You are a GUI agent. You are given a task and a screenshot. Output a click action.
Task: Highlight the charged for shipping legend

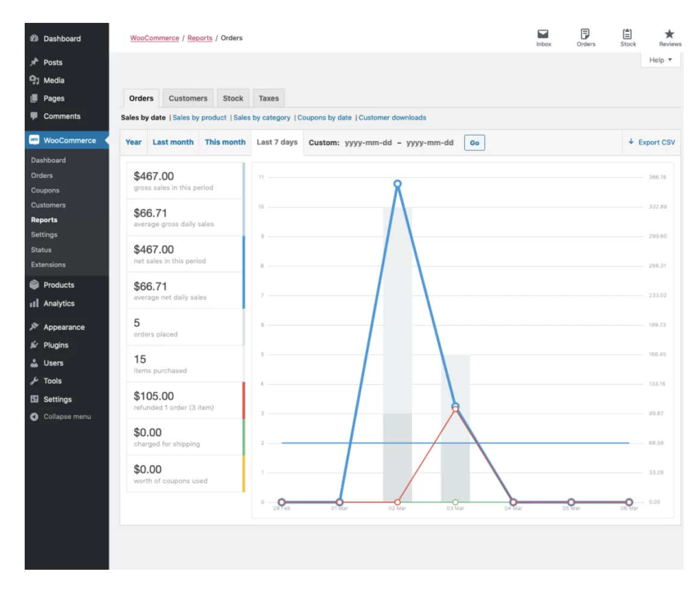tap(186, 437)
